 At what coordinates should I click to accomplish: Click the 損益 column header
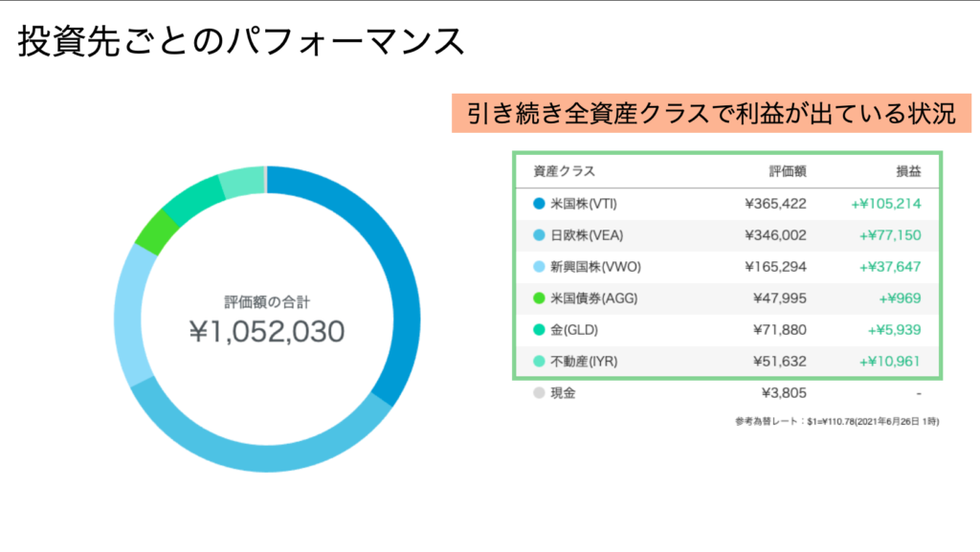tap(904, 172)
